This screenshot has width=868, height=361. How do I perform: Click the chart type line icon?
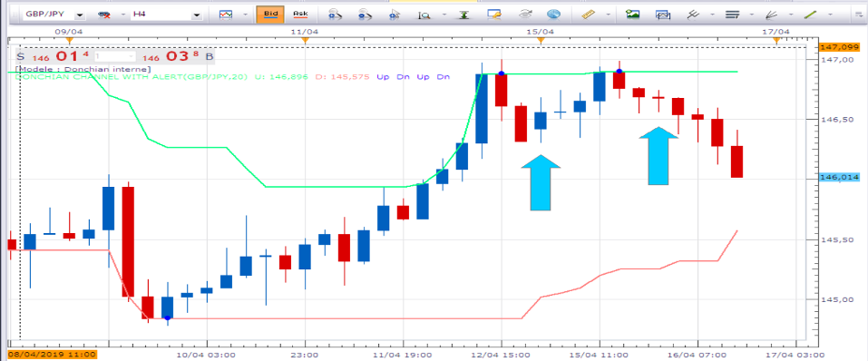pyautogui.click(x=225, y=15)
